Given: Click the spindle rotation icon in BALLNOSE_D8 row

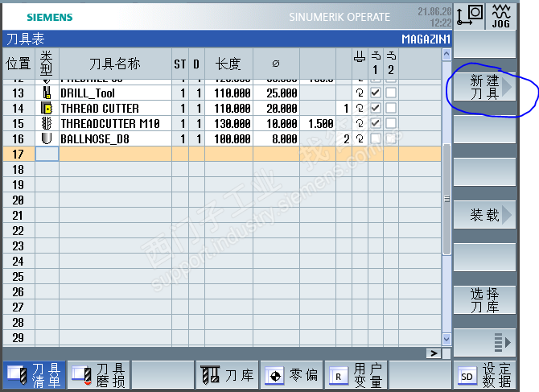Looking at the screenshot, I should tap(360, 138).
